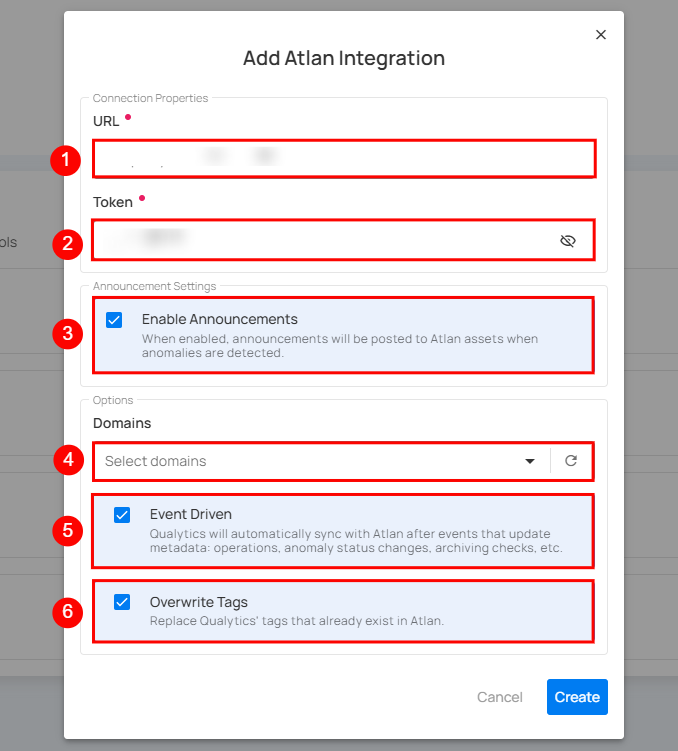Uncheck the Overwrite Tags checkbox
Screen dimensions: 678x751
(122, 602)
